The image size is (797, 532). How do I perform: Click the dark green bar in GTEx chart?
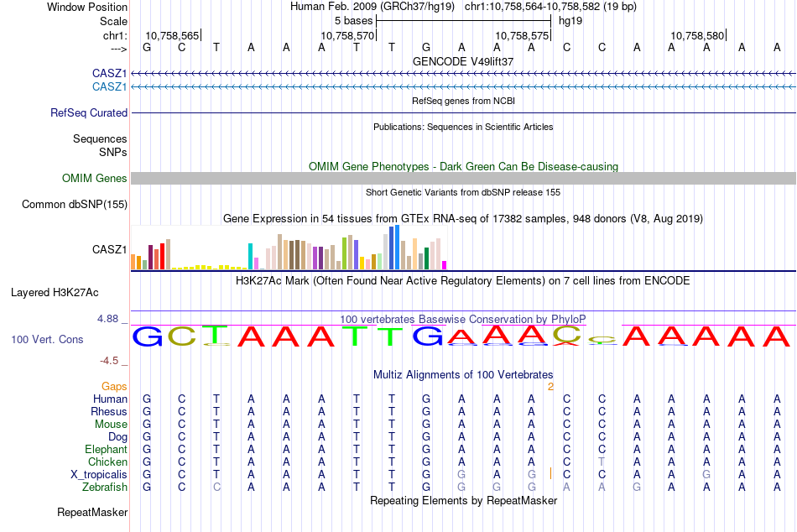(x=426, y=258)
